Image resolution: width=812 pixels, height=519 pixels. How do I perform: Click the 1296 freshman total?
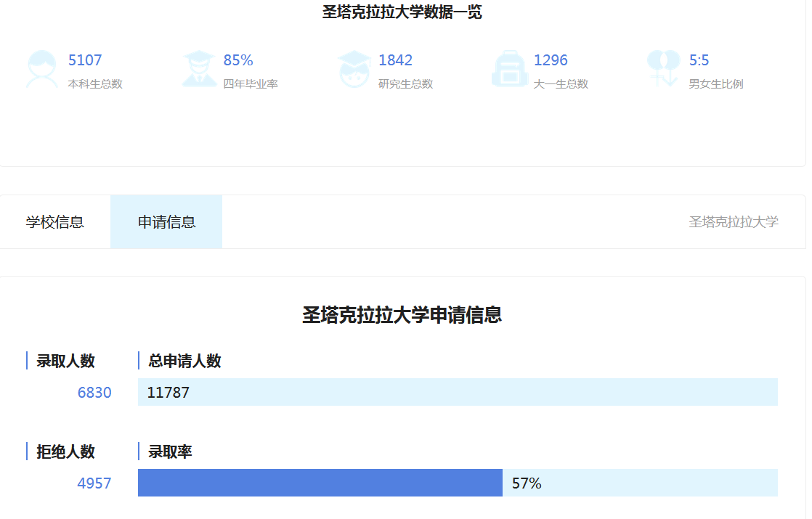[x=551, y=60]
